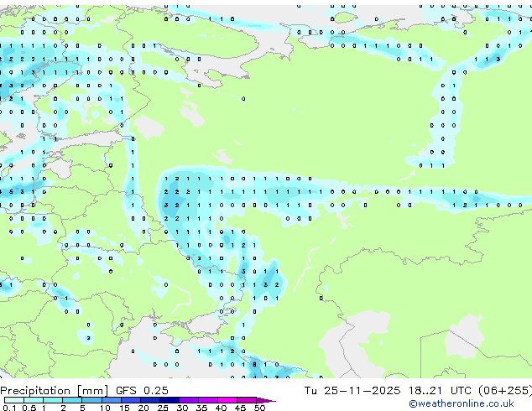Screen dimensions: 532x411
Task: Click the '10' legend scale label
Action: coord(105,408)
